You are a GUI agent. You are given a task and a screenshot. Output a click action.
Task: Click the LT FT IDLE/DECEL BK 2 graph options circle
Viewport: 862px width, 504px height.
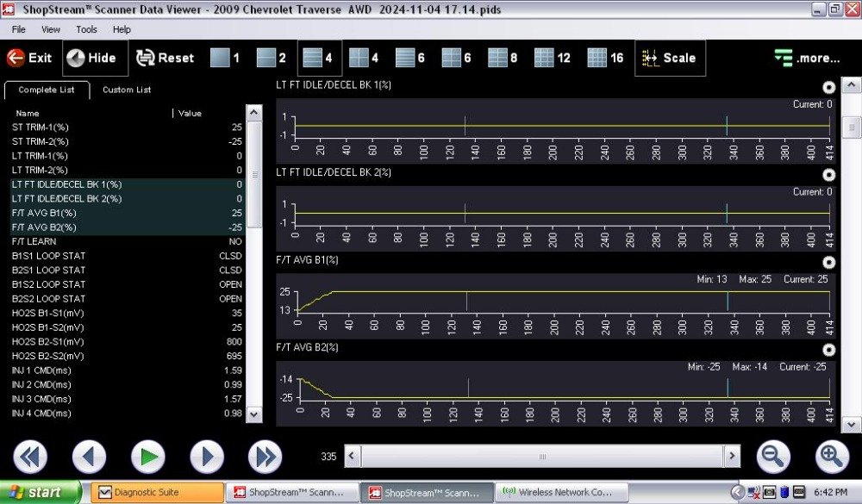tap(829, 175)
